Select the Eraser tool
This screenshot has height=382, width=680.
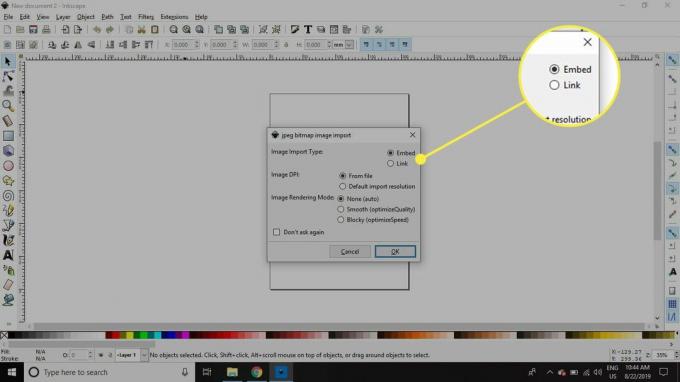coord(8,285)
